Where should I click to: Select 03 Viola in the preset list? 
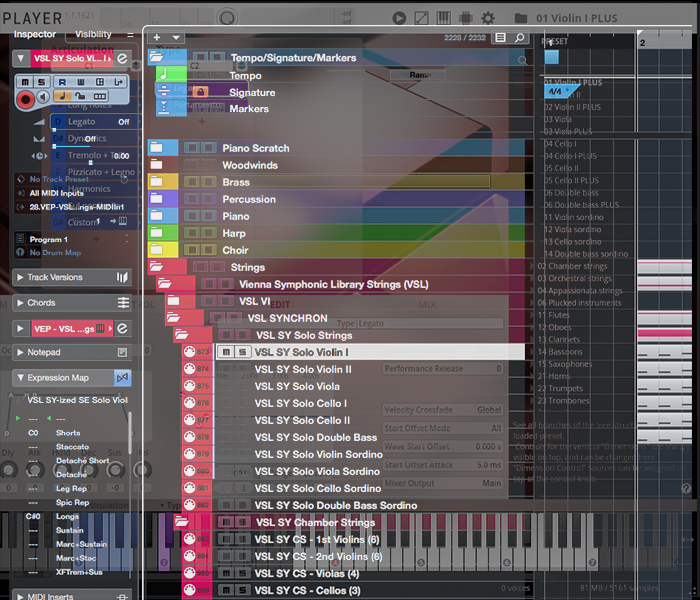point(558,119)
